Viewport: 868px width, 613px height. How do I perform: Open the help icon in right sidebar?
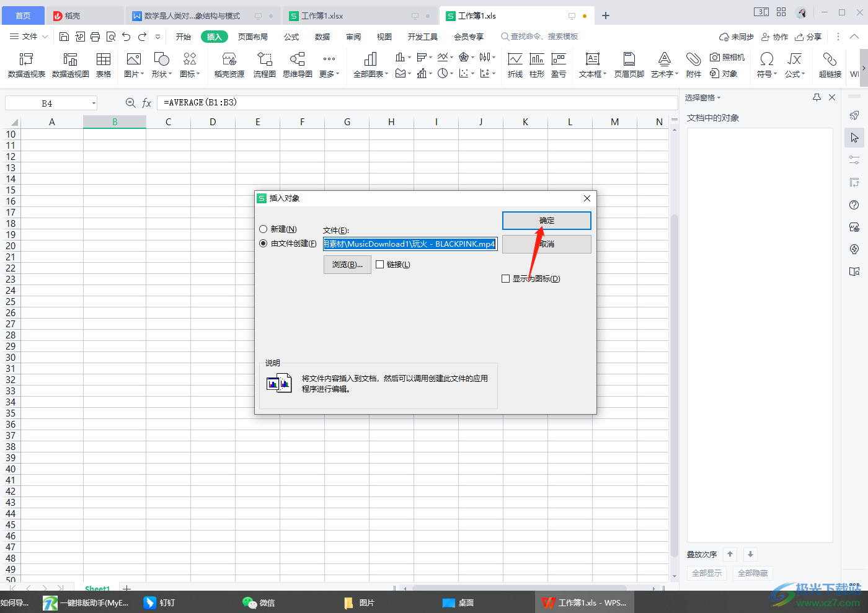(854, 205)
